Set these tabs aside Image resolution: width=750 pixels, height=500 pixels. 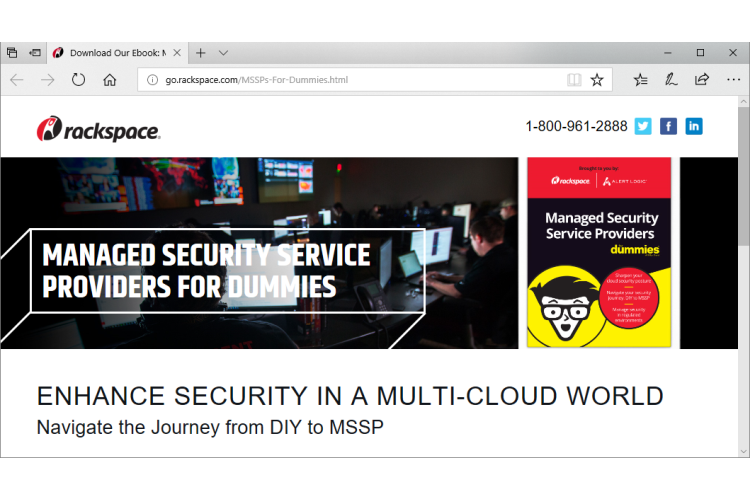[x=35, y=53]
